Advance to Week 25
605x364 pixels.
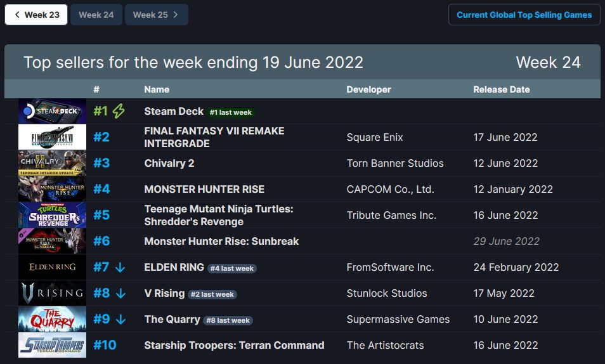click(156, 15)
